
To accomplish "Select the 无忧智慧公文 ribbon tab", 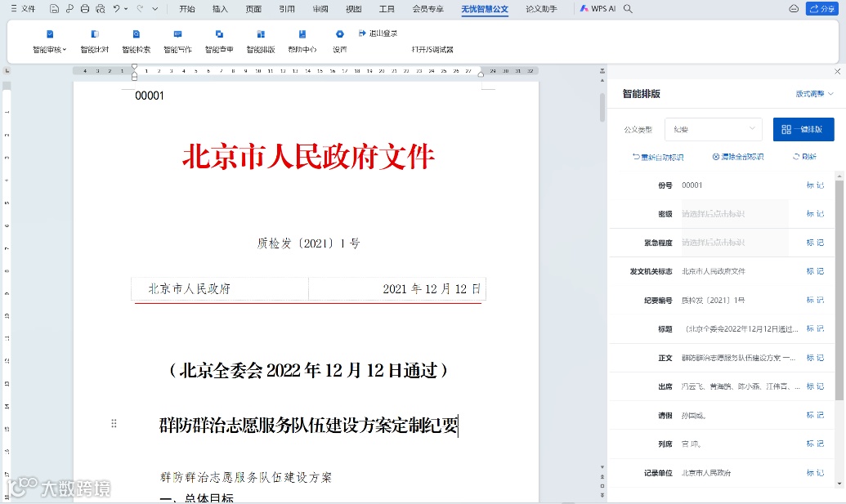I will coord(484,10).
